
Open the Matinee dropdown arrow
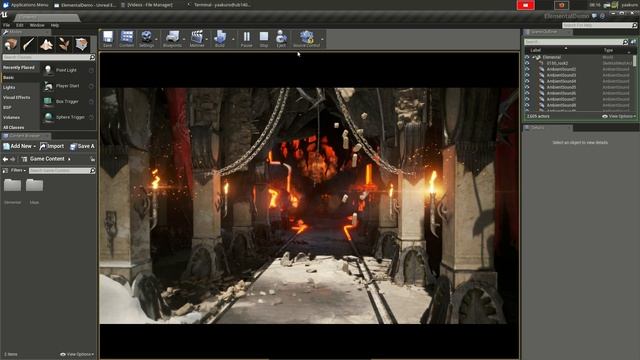click(207, 40)
